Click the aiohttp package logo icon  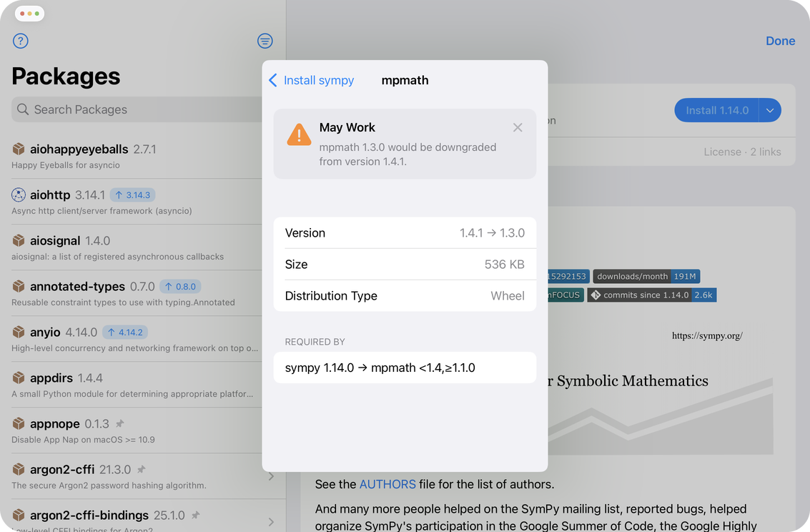(x=19, y=194)
